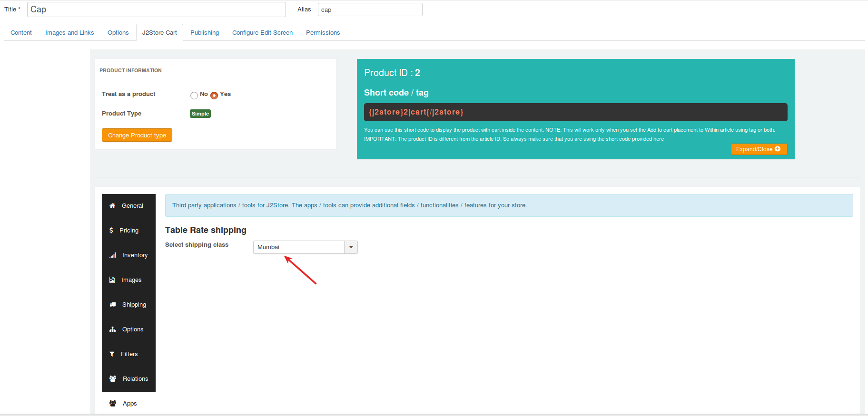This screenshot has height=416, width=868.
Task: Select Yes for Treat as a product
Action: click(x=214, y=96)
